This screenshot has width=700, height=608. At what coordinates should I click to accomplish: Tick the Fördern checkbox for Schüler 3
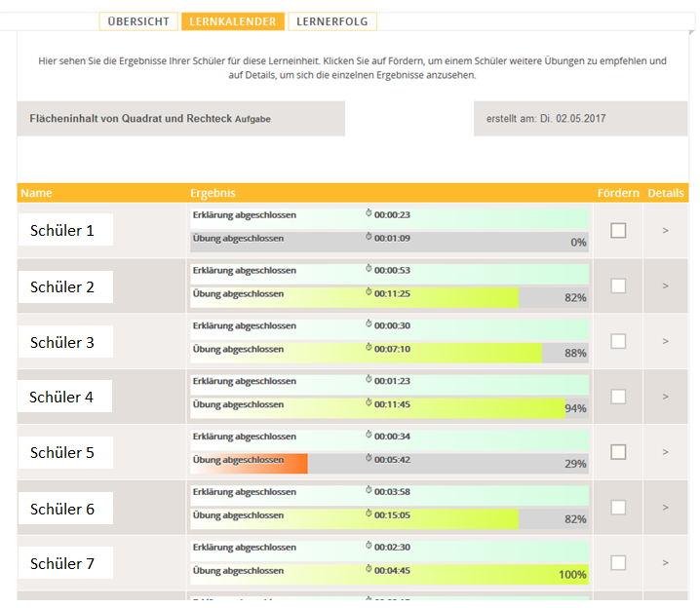tap(618, 341)
